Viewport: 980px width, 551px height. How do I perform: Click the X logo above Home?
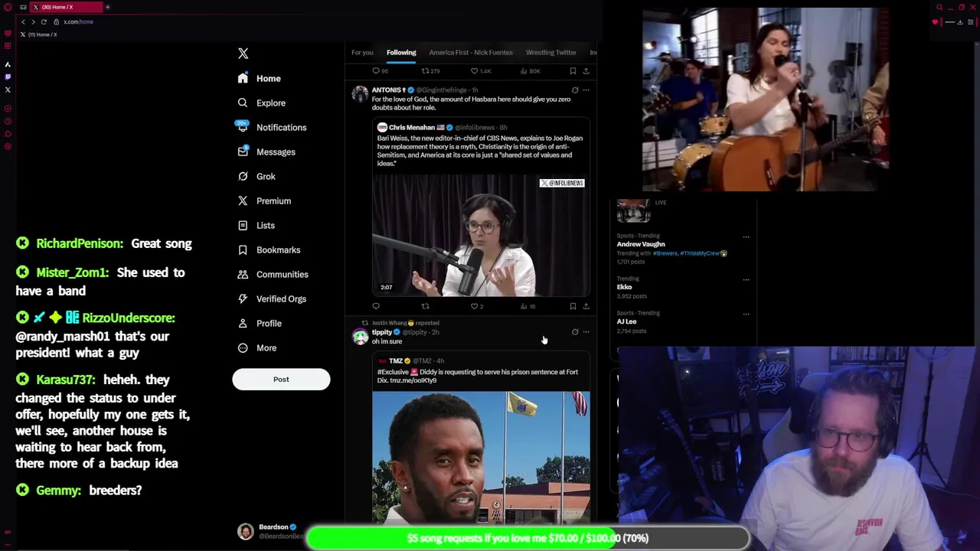243,54
